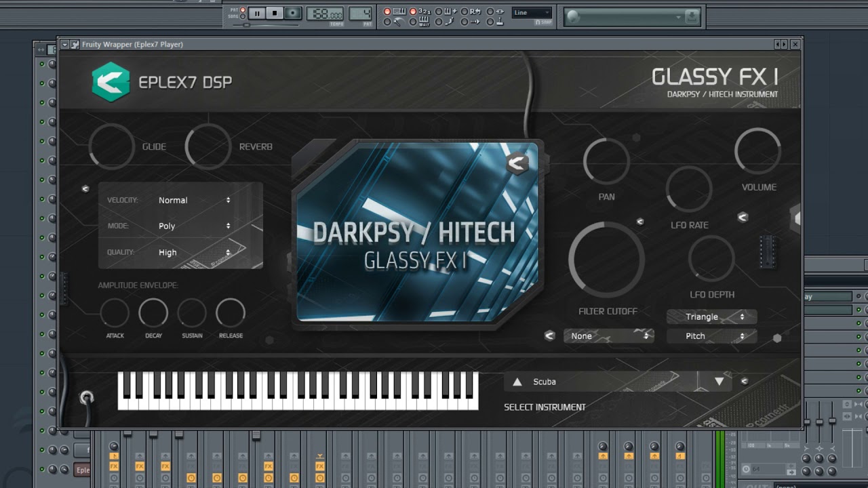Click the 168 tempo display
This screenshot has width=868, height=488.
coord(325,14)
